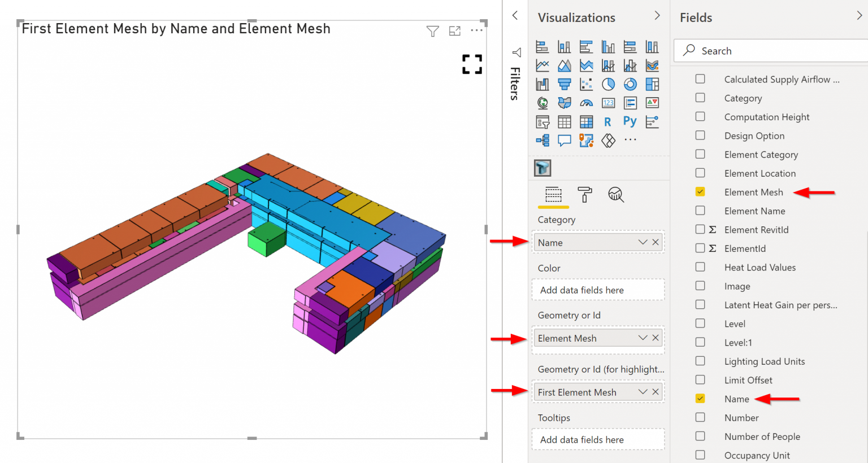Select the gauge visualization
The image size is (868, 463).
pos(586,103)
